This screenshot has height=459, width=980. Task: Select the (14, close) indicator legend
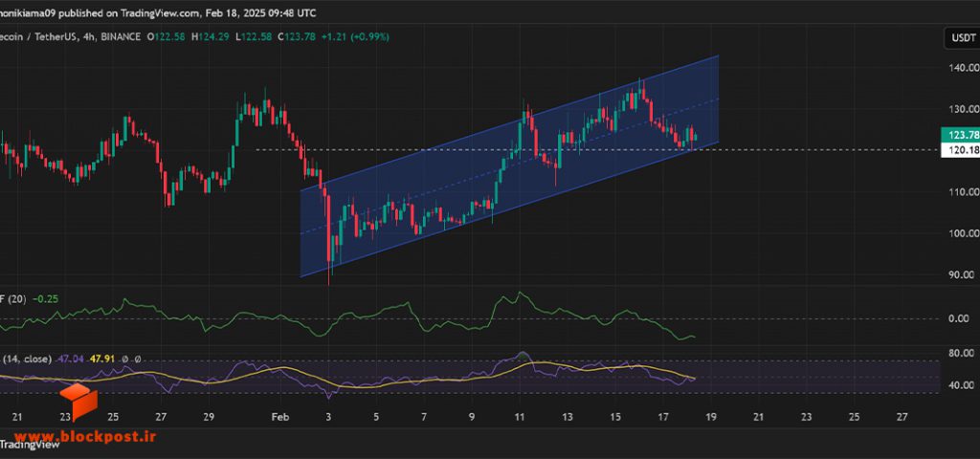click(26, 360)
